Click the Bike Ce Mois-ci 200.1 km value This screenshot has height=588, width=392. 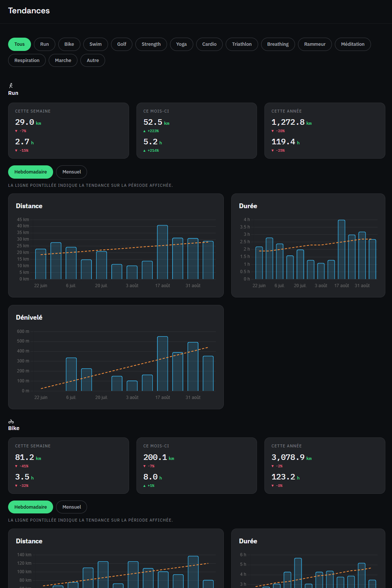(x=159, y=457)
